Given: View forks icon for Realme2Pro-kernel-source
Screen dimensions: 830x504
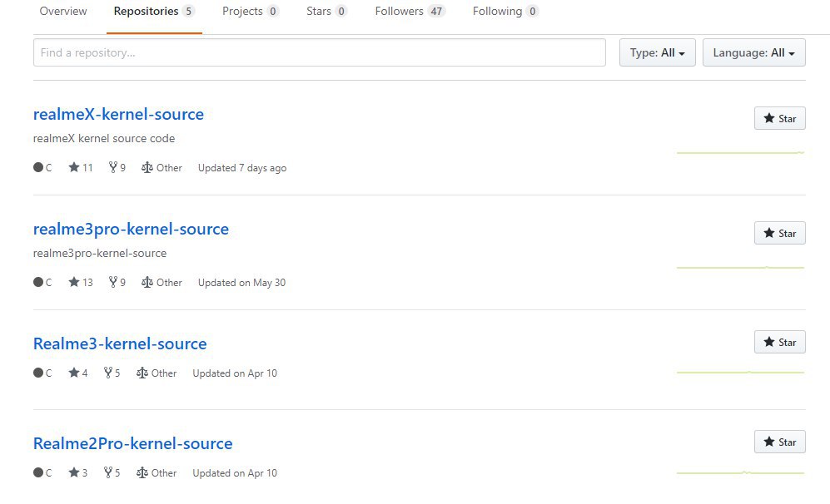Looking at the screenshot, I should (x=108, y=472).
